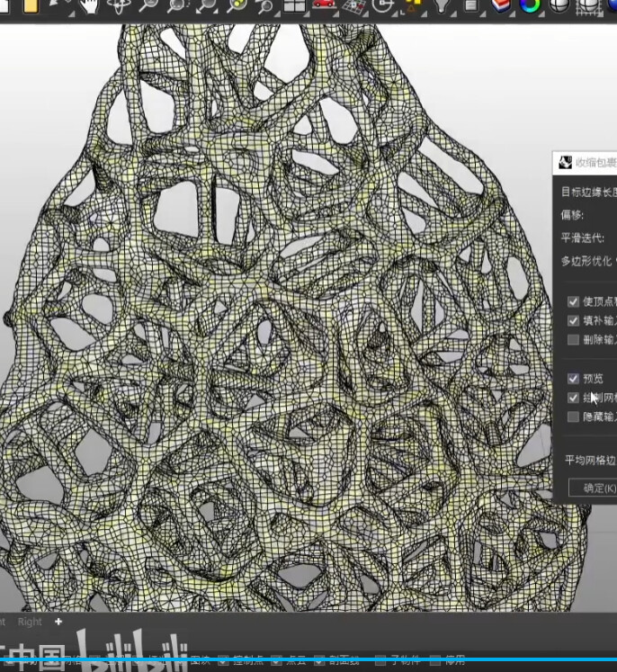
Task: Open the Layers stack icon
Action: click(500, 7)
